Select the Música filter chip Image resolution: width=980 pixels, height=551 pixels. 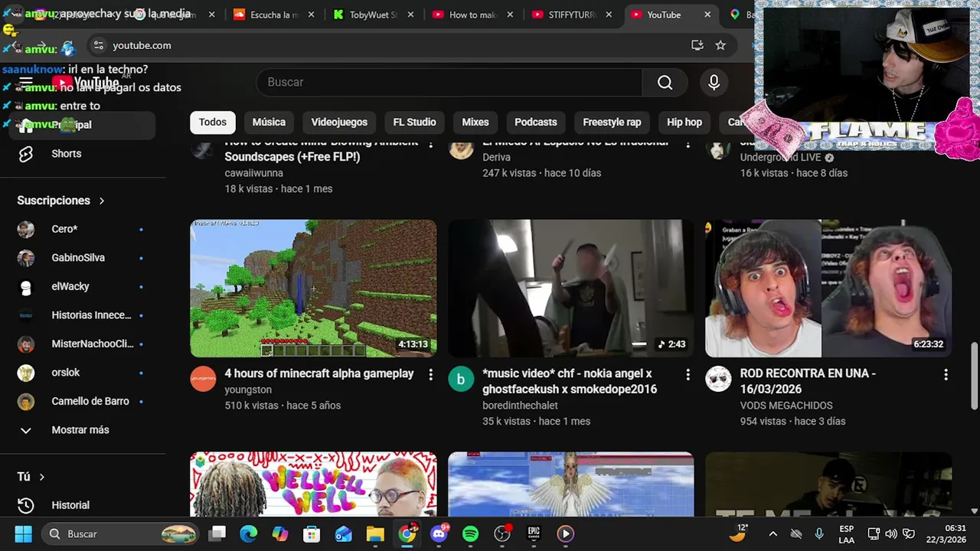click(x=269, y=122)
